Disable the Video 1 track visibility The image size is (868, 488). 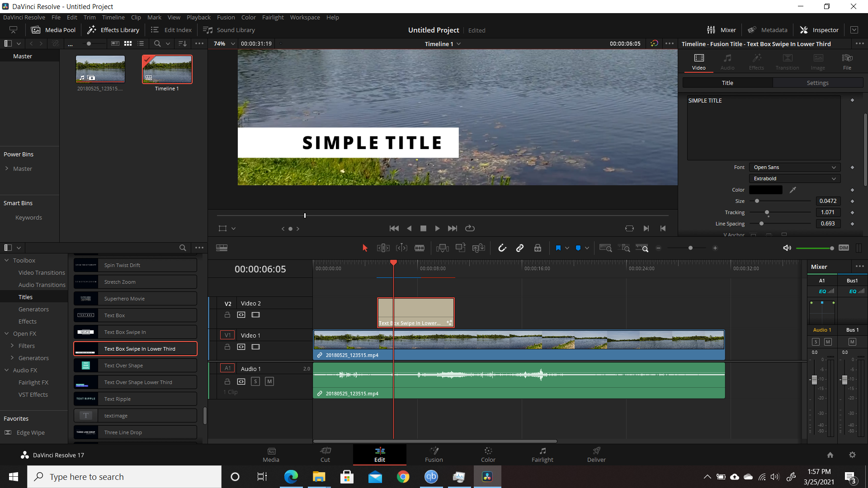tap(255, 347)
